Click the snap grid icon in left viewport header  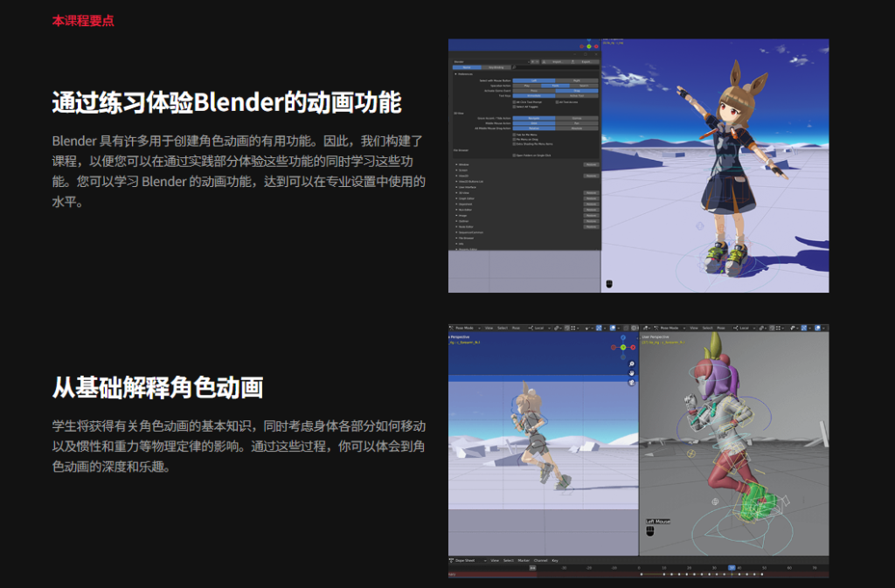click(573, 328)
